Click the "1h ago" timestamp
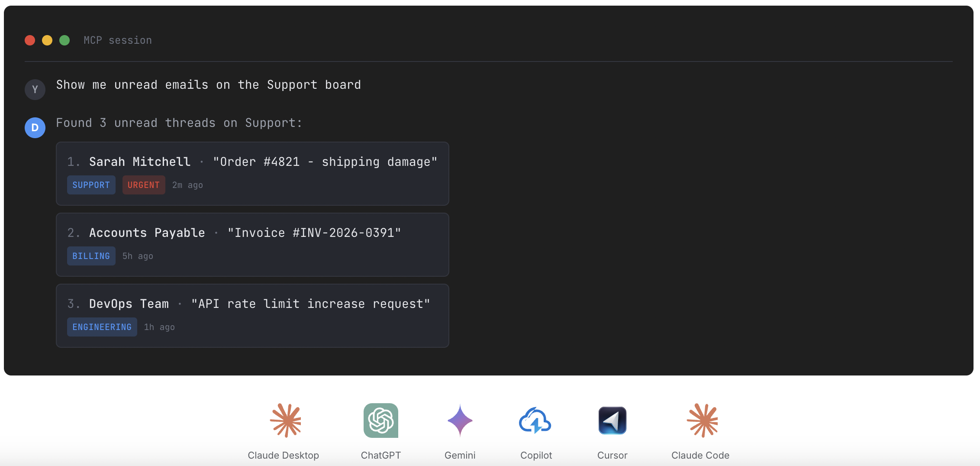 coord(159,327)
